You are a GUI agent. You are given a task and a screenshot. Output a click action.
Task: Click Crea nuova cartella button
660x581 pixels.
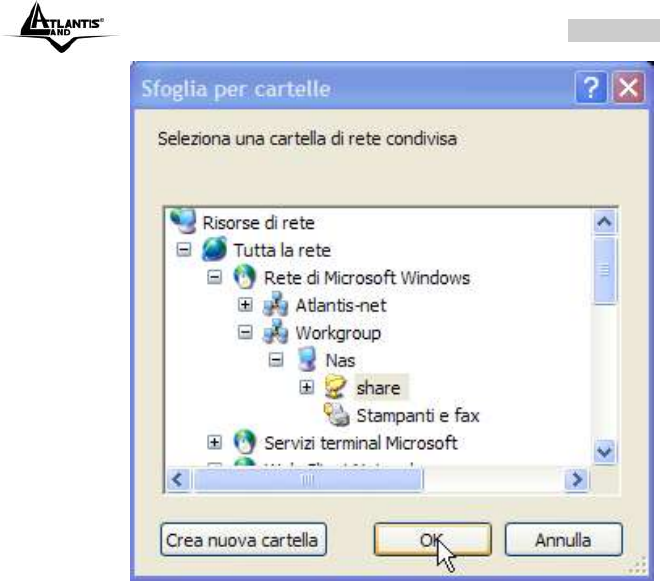coord(243,540)
